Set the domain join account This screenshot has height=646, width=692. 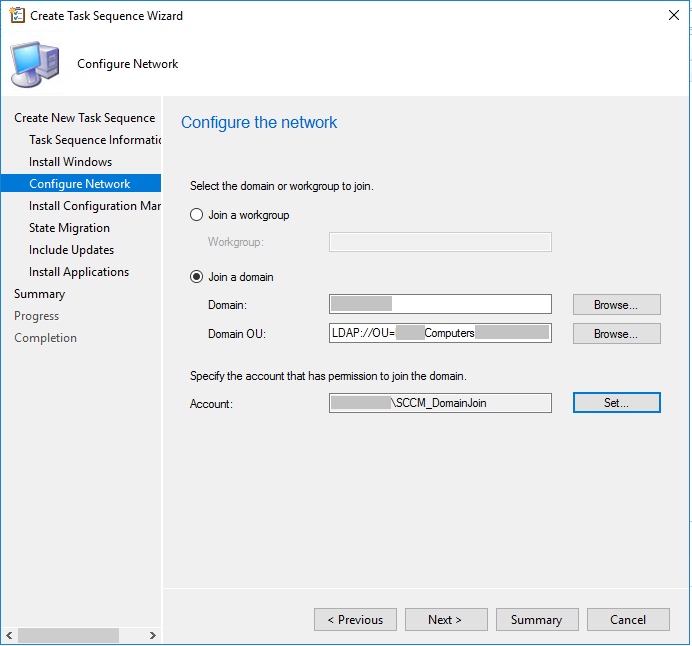[x=617, y=402]
